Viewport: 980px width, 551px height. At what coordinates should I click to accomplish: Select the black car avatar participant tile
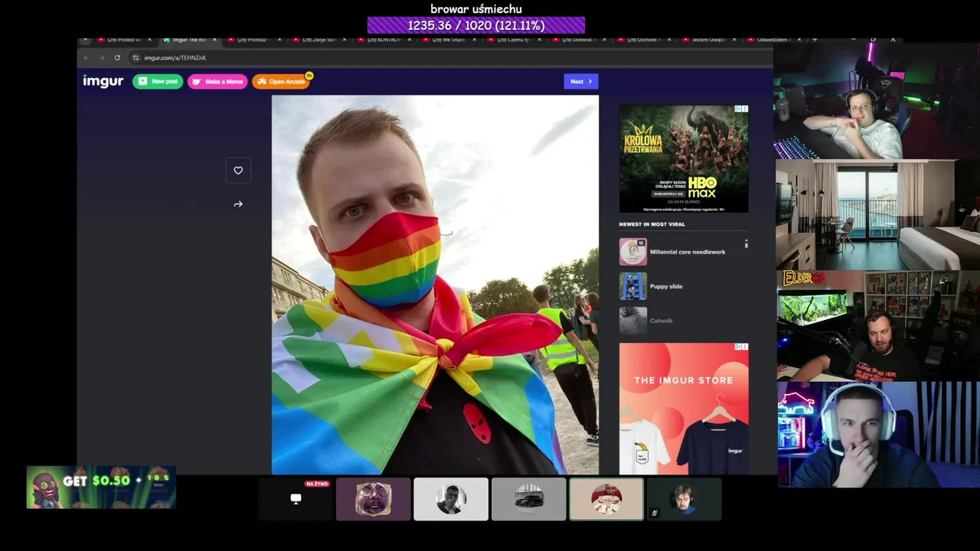529,499
